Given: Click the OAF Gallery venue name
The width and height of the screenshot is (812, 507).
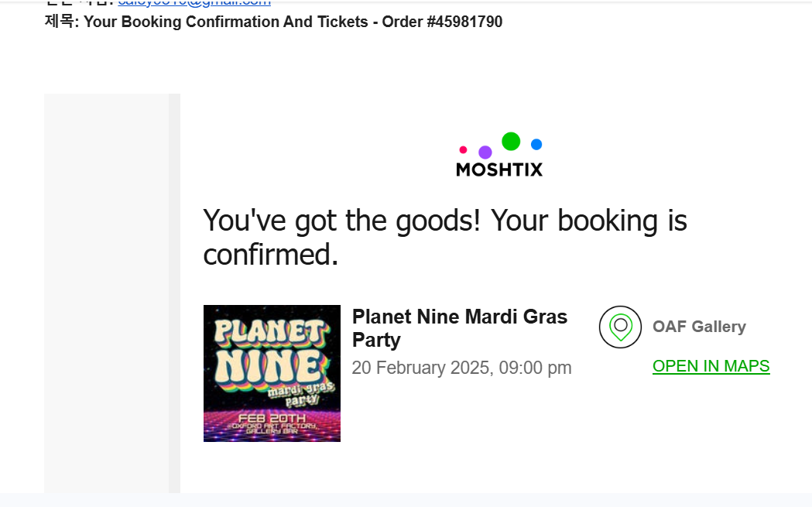Looking at the screenshot, I should [x=699, y=327].
